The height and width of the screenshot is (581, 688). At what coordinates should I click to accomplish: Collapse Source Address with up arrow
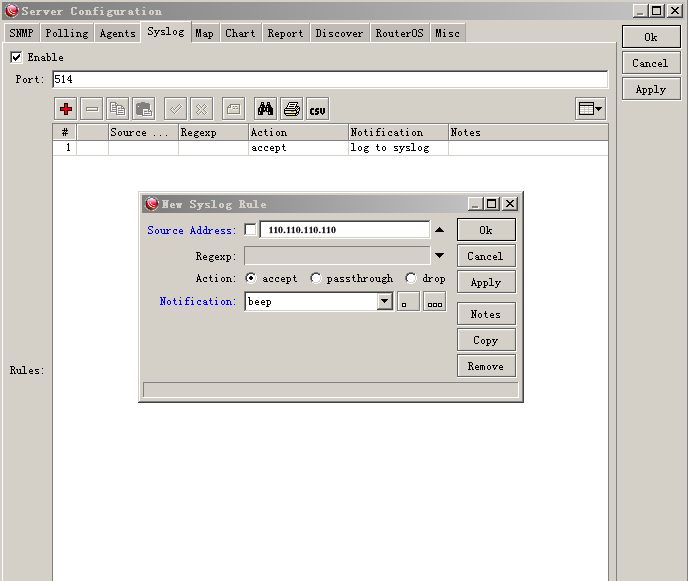click(x=439, y=230)
